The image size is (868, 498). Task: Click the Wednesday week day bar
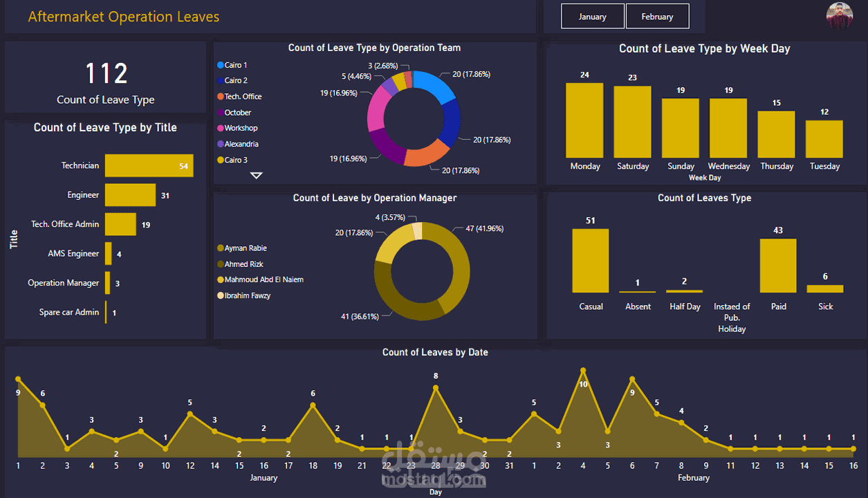728,128
